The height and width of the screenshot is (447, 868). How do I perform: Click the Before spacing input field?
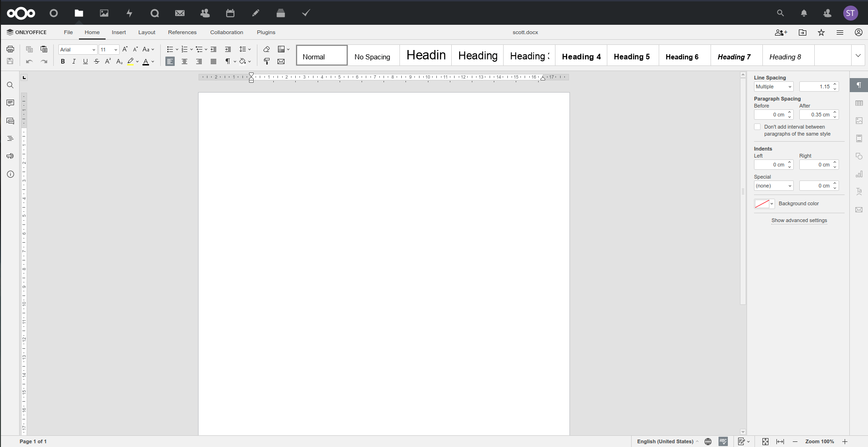[774, 115]
